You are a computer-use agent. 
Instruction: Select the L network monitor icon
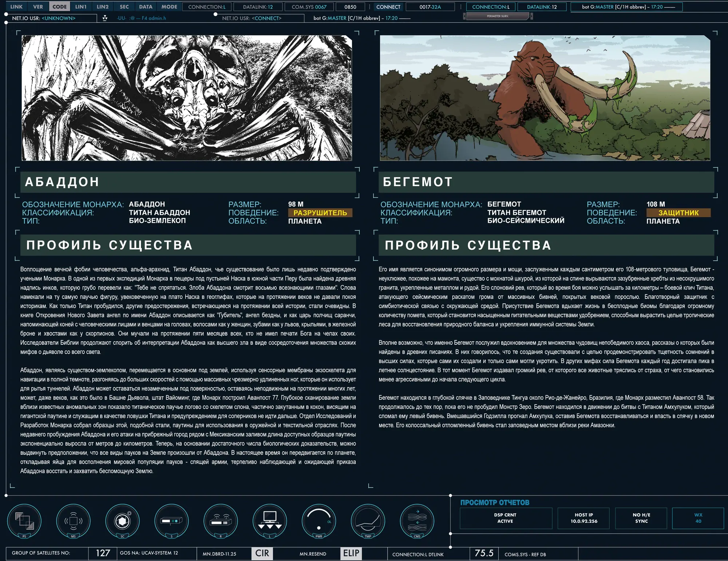[270, 521]
